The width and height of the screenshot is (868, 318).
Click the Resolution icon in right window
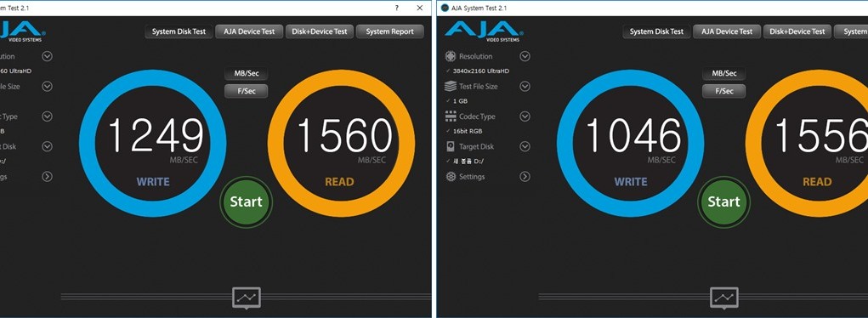coord(451,56)
